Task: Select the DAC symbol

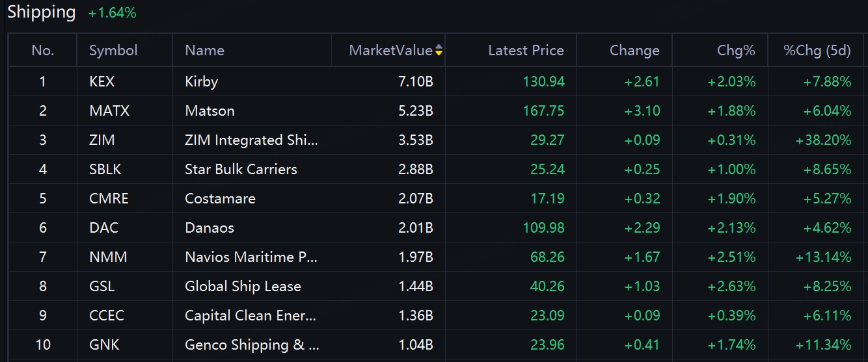Action: click(x=103, y=227)
